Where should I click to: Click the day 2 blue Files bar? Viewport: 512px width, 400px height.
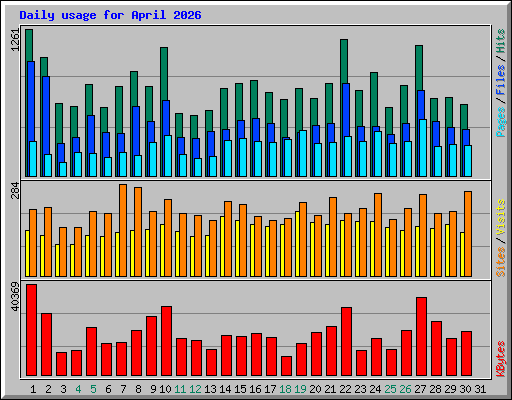46,115
